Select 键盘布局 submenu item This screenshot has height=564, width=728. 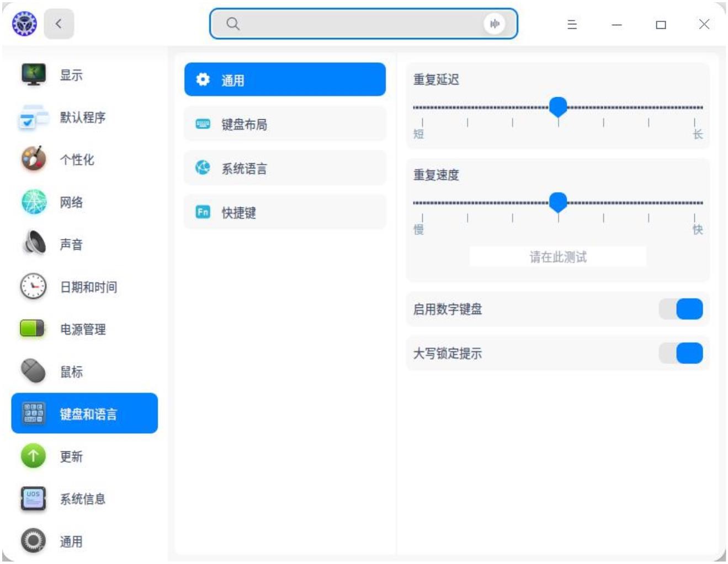(x=285, y=124)
